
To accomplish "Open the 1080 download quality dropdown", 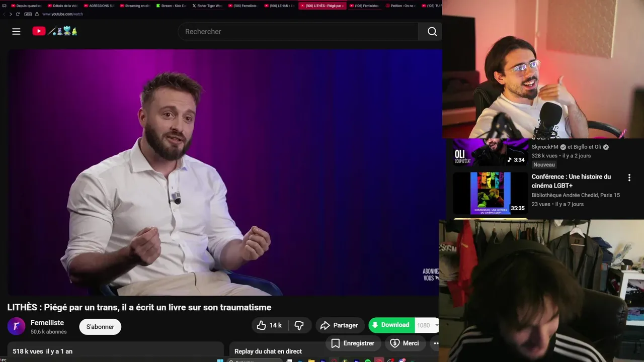I will pos(427,325).
